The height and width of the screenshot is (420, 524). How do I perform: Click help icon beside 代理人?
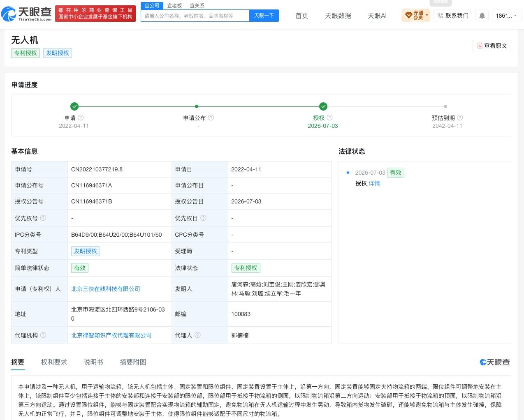point(197,335)
